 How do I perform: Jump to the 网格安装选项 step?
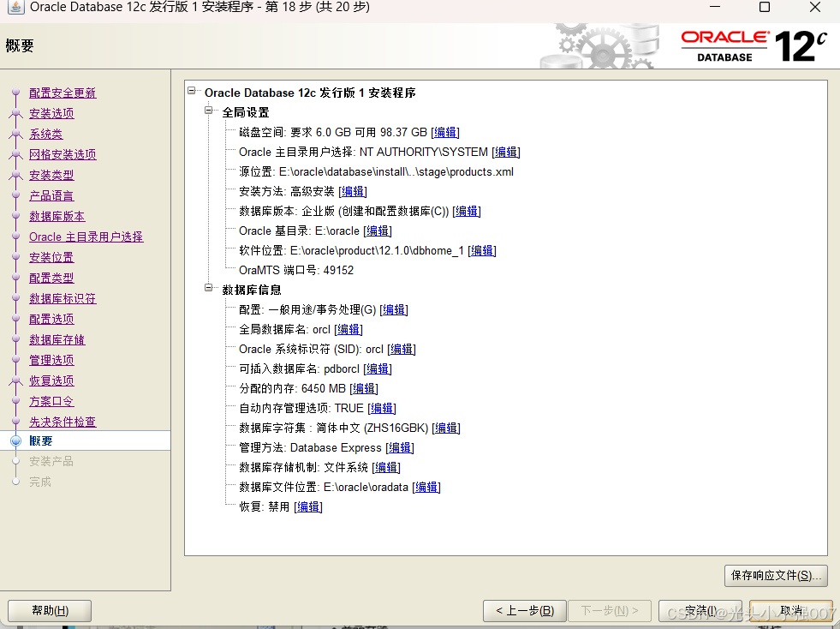(x=63, y=154)
